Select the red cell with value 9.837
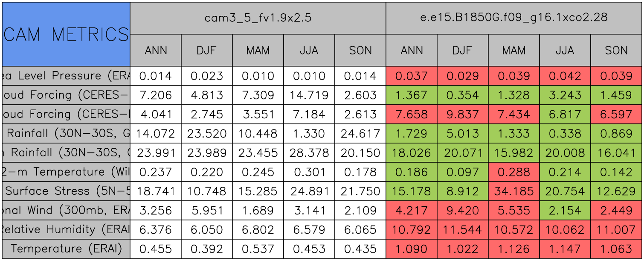 pos(462,114)
